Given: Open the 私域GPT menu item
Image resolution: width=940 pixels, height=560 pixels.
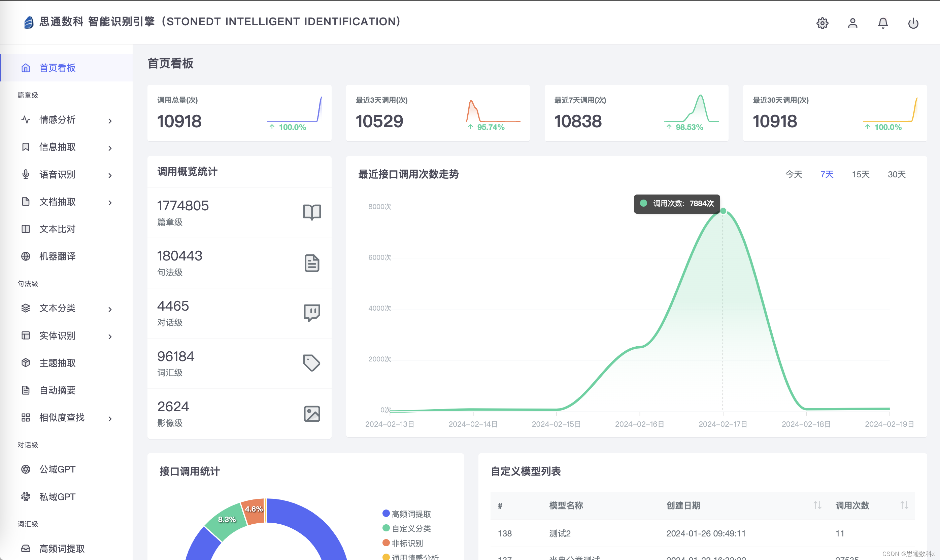Looking at the screenshot, I should pyautogui.click(x=66, y=497).
